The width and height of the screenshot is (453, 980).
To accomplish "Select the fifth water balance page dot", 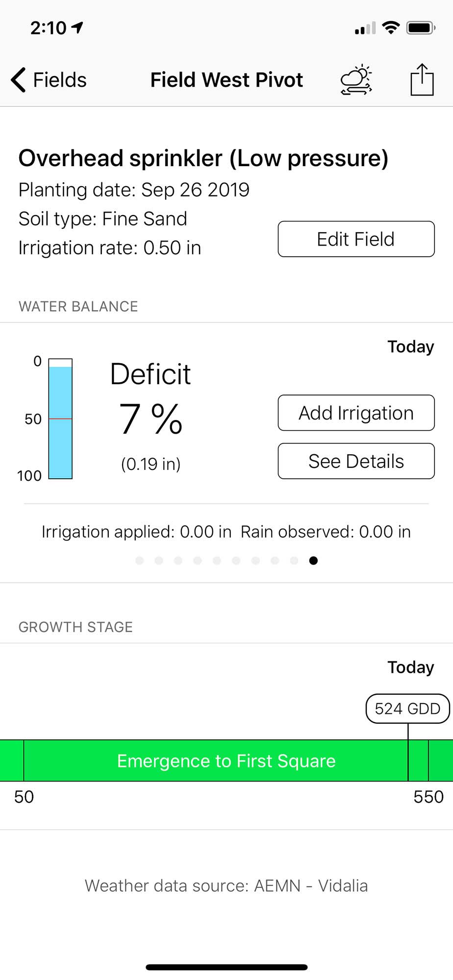I will [217, 561].
